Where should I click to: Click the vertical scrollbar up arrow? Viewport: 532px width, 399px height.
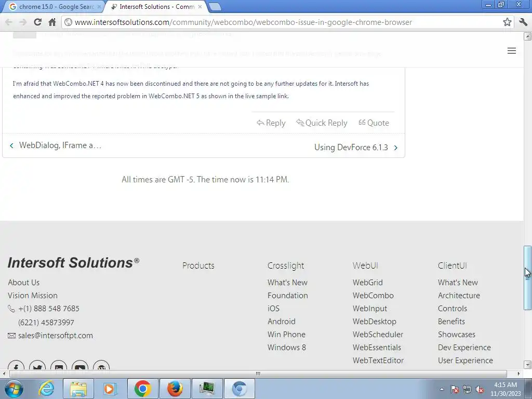(527, 36)
